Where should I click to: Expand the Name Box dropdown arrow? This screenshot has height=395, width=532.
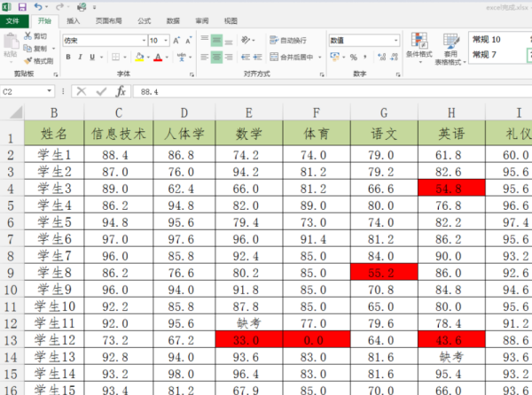(x=49, y=91)
